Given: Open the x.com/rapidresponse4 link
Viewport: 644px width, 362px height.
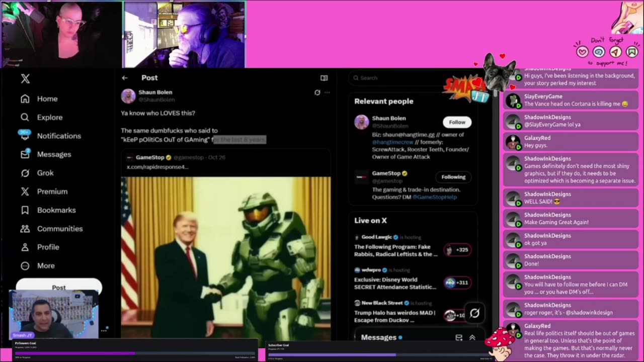Looking at the screenshot, I should tap(157, 167).
